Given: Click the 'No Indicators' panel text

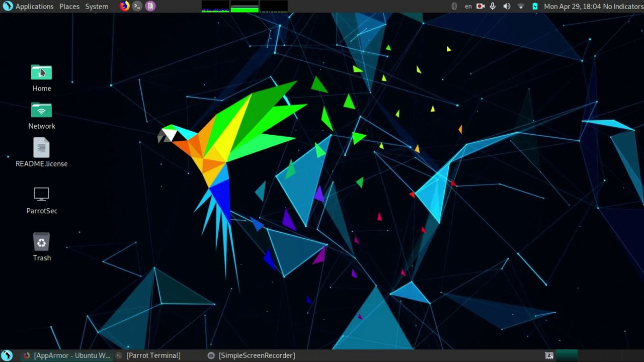Looking at the screenshot, I should point(623,7).
